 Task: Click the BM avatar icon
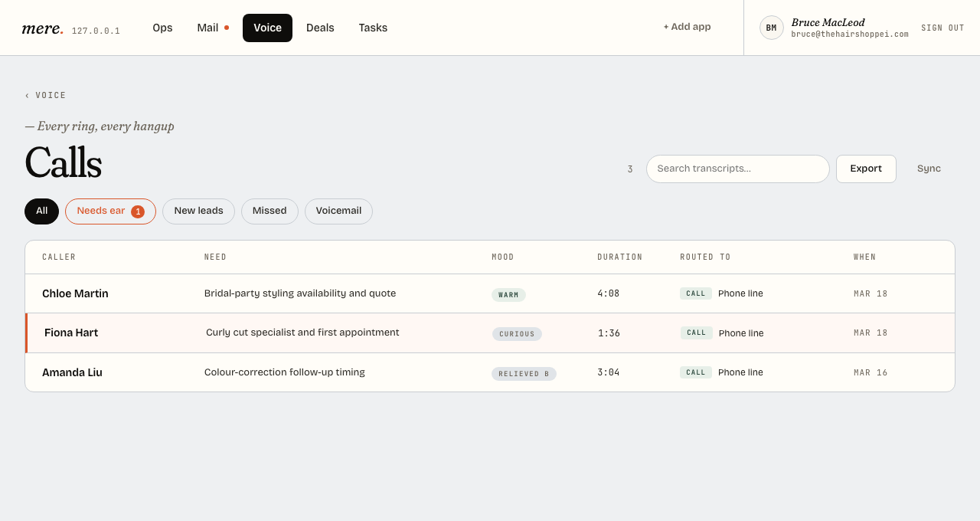(x=772, y=28)
